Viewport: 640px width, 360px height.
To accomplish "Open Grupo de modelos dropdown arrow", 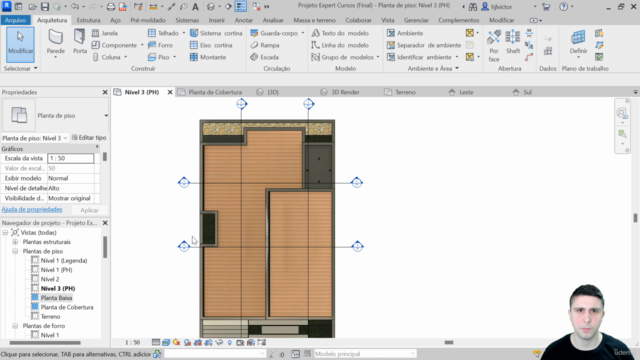I will pyautogui.click(x=378, y=57).
